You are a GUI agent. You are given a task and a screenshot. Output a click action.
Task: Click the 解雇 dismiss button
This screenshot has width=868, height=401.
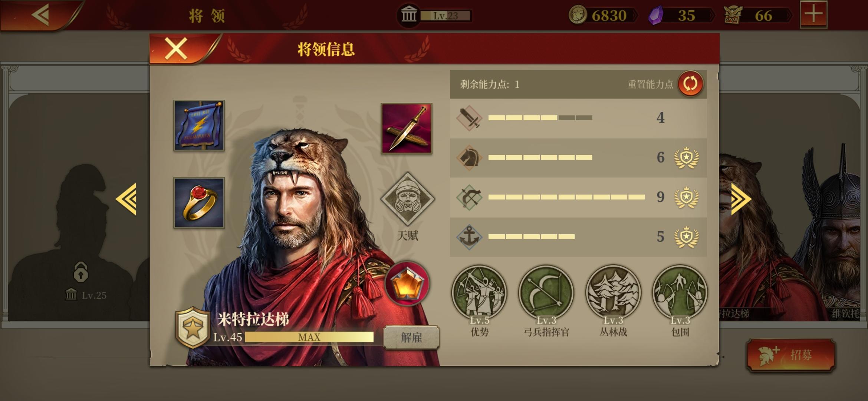411,338
